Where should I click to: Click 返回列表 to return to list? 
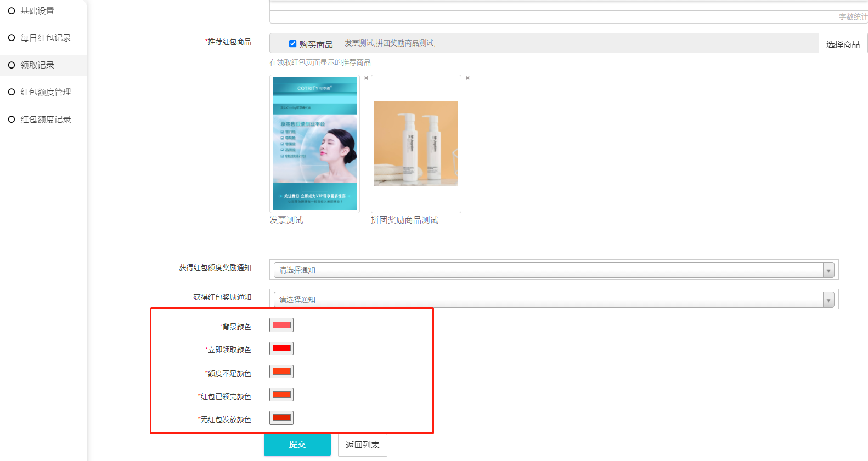click(362, 445)
